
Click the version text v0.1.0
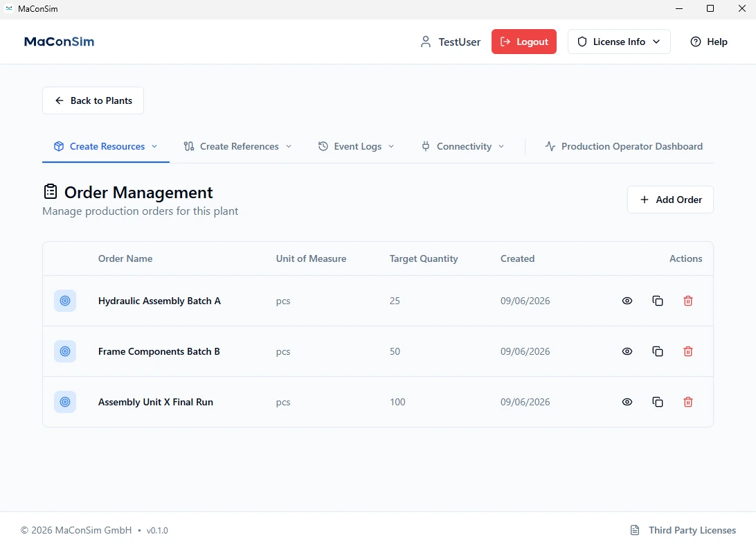tap(157, 531)
